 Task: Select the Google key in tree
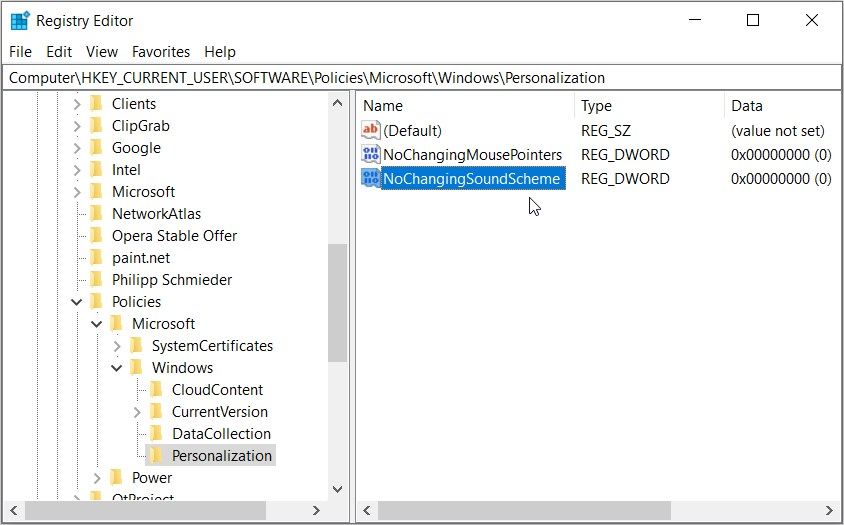[136, 148]
